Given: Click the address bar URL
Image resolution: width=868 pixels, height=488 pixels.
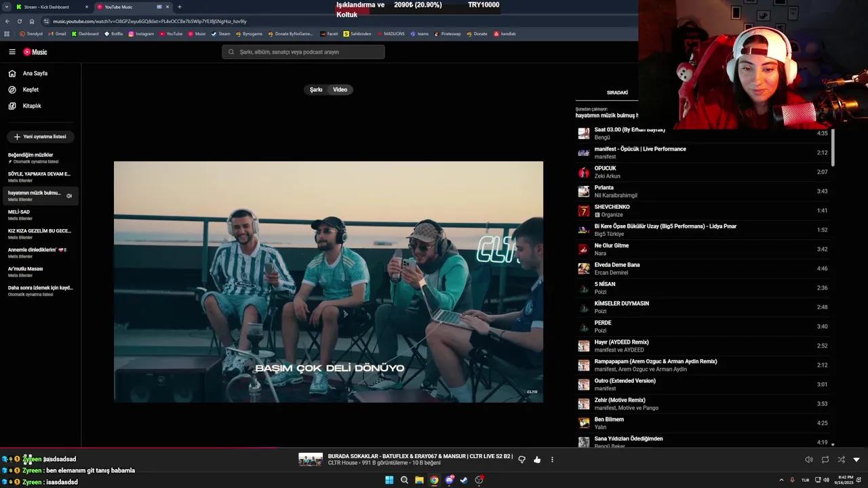Looking at the screenshot, I should point(150,22).
